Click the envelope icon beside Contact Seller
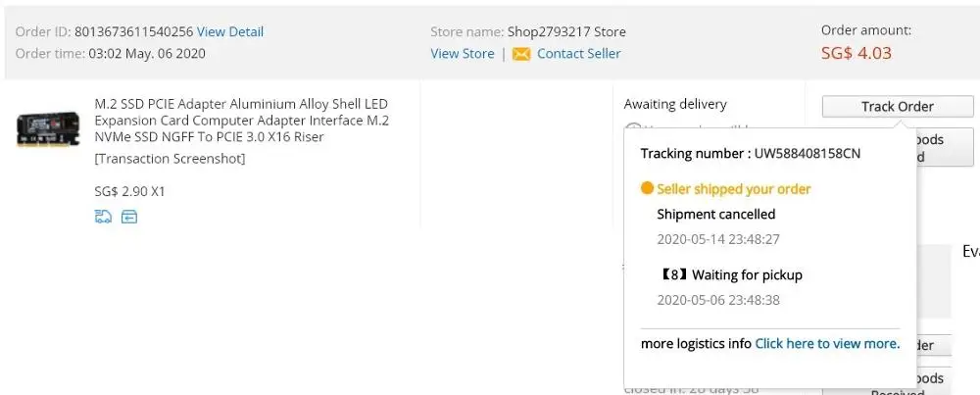The height and width of the screenshot is (395, 980). coord(521,54)
